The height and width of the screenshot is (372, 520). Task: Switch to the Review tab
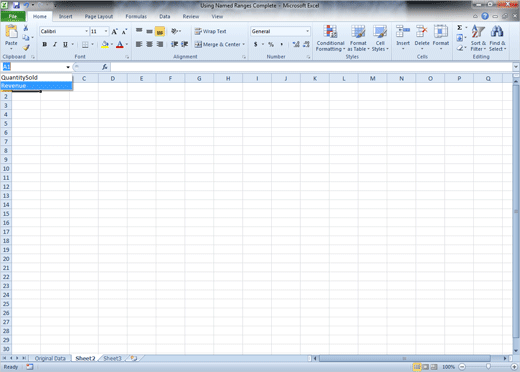coord(191,16)
